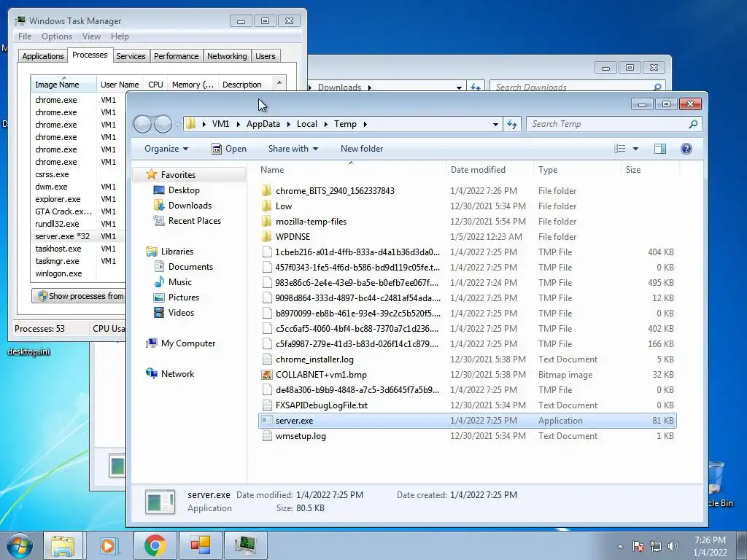
Task: Open the Downloads window address history dropdown
Action: [x=459, y=87]
